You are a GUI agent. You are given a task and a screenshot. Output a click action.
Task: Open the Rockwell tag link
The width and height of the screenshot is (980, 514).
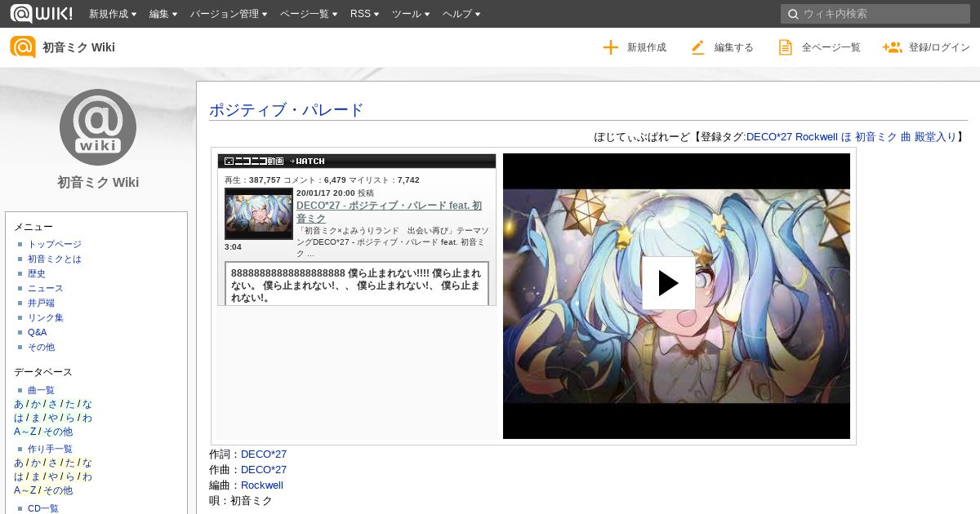click(817, 137)
